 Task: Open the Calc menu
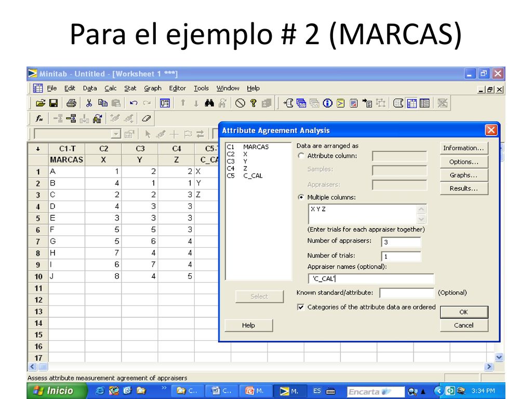point(111,88)
